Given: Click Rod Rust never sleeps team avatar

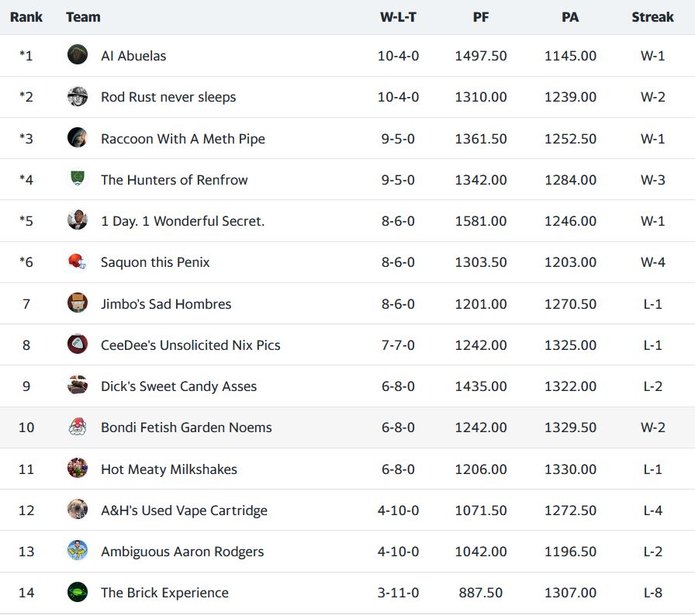Looking at the screenshot, I should click(x=78, y=97).
